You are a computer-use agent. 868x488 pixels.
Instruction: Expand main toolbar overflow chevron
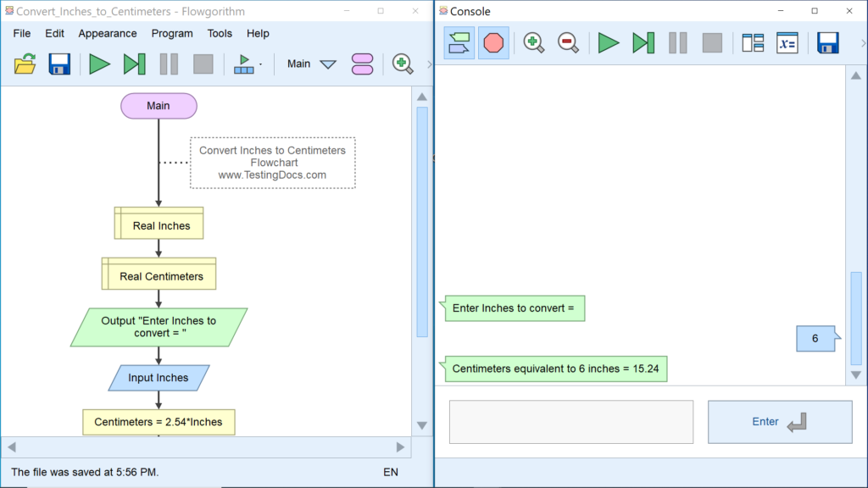point(429,64)
